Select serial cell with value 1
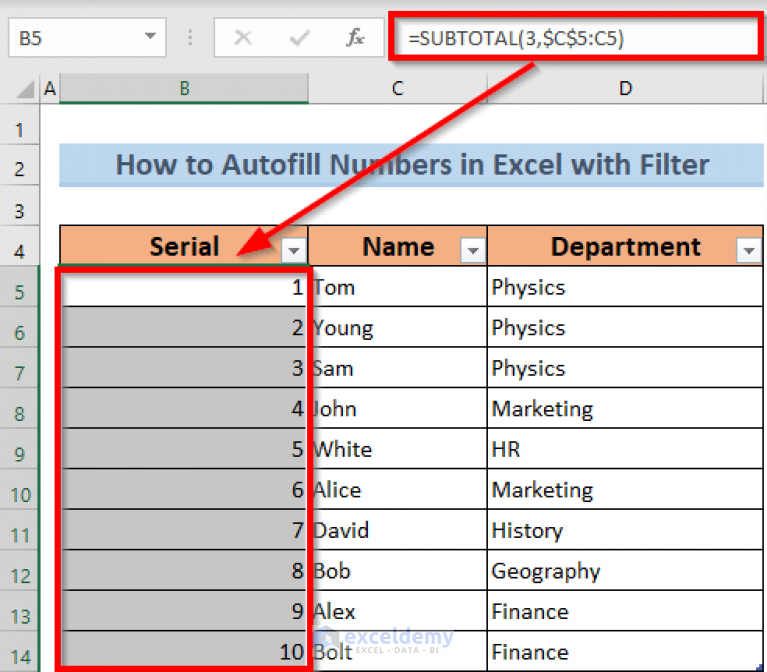This screenshot has width=767, height=672. pyautogui.click(x=184, y=287)
